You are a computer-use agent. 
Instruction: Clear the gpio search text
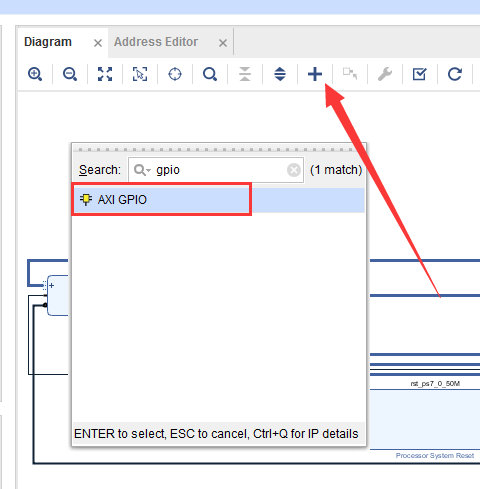tap(294, 170)
